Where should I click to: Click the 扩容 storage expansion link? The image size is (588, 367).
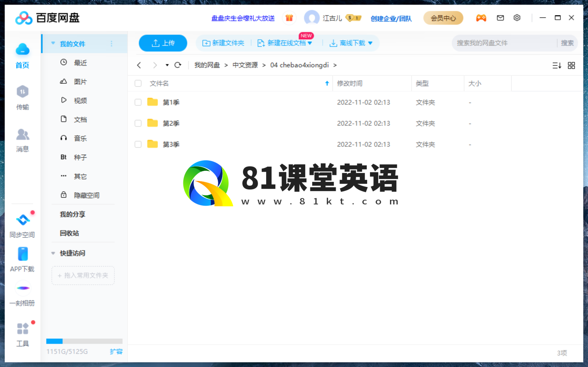point(116,352)
